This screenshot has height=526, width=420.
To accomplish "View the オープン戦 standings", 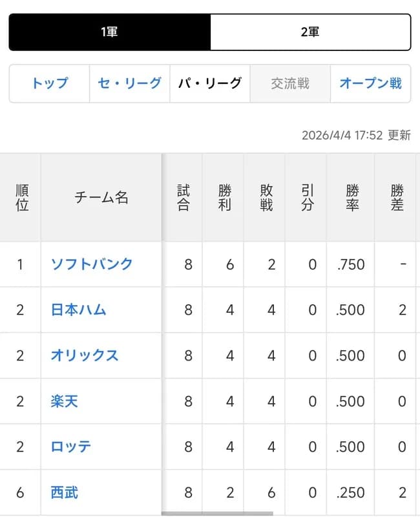I will pos(371,83).
